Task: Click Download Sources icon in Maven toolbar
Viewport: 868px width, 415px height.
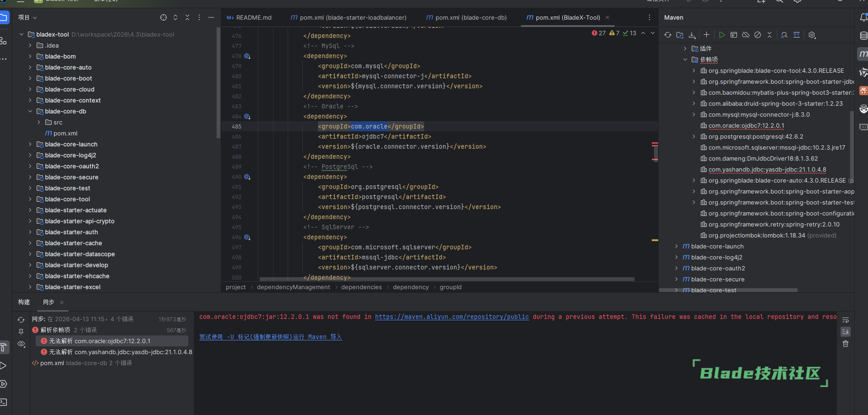Action: coord(692,35)
